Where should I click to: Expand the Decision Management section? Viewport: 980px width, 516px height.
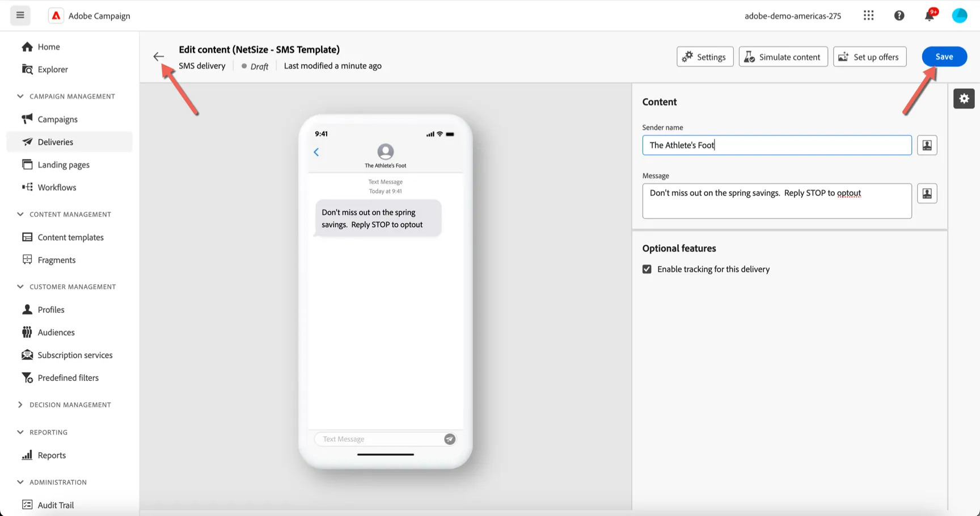pyautogui.click(x=20, y=405)
